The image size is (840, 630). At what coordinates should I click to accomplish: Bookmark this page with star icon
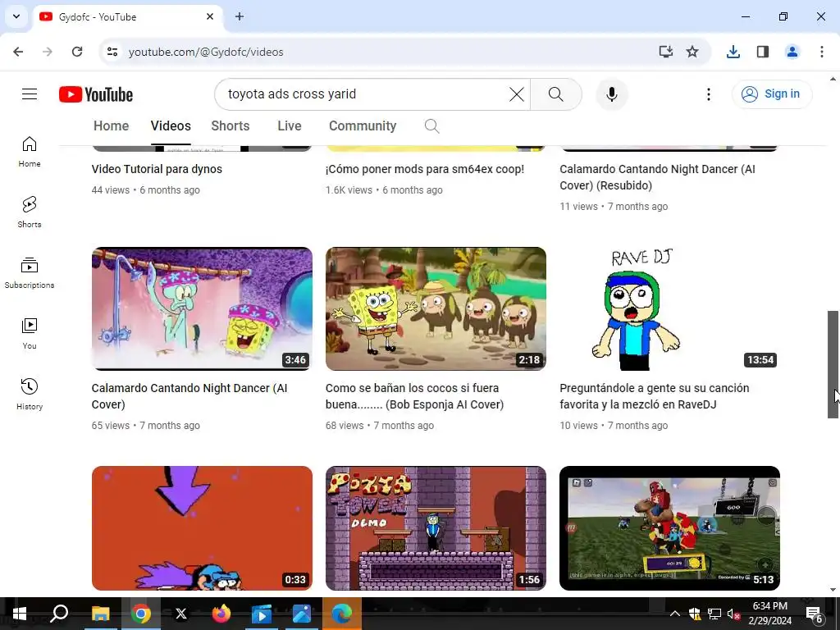tap(692, 52)
